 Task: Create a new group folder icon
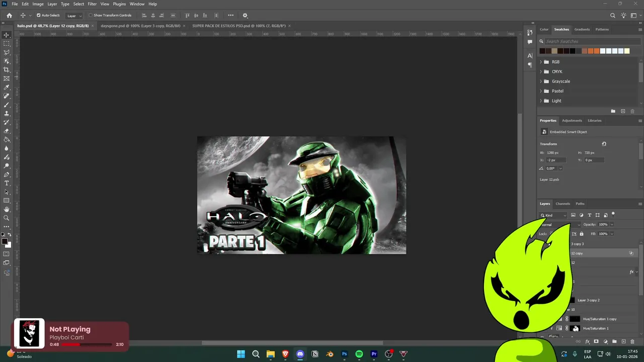click(614, 341)
